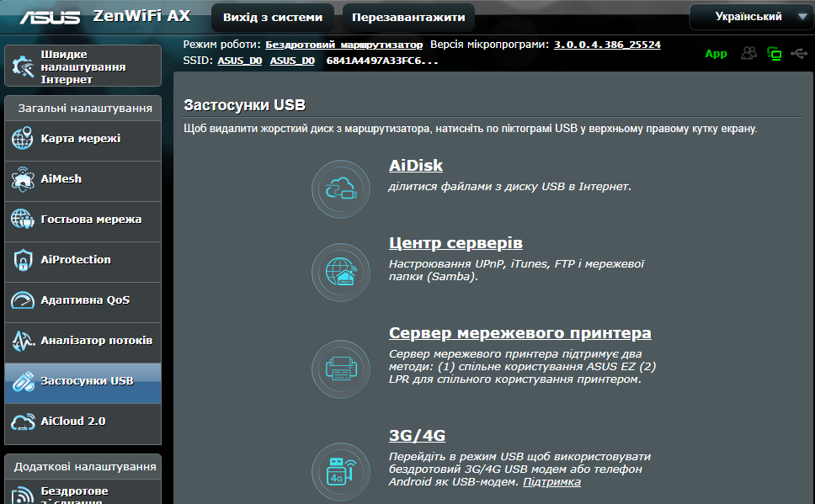Click the 3G/4G modem icon
Screen dimensions: 815x504
coord(341,472)
